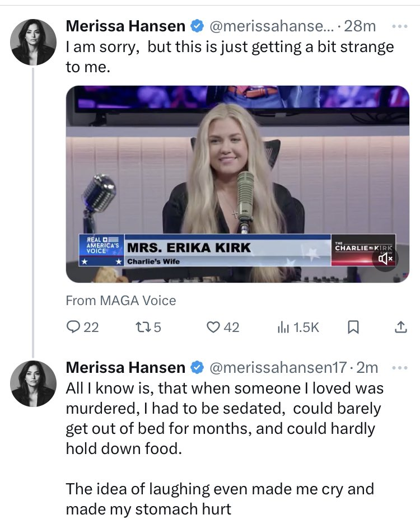Bookmark the first tweet
Viewport: 420px width, 524px height.
point(353,327)
